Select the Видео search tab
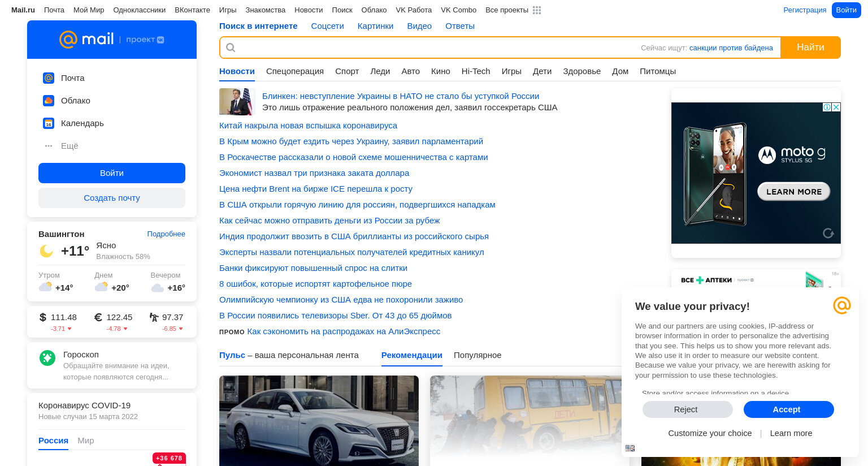This screenshot has width=868, height=466. (x=419, y=26)
